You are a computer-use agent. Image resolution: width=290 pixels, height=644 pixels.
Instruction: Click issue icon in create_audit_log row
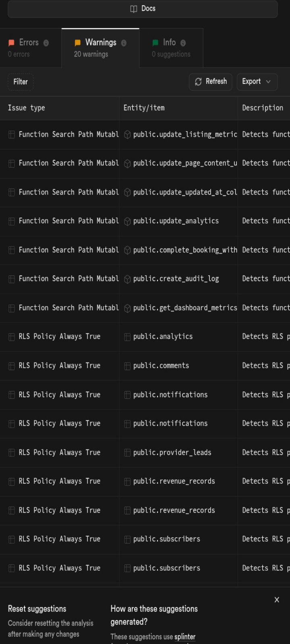(12, 279)
